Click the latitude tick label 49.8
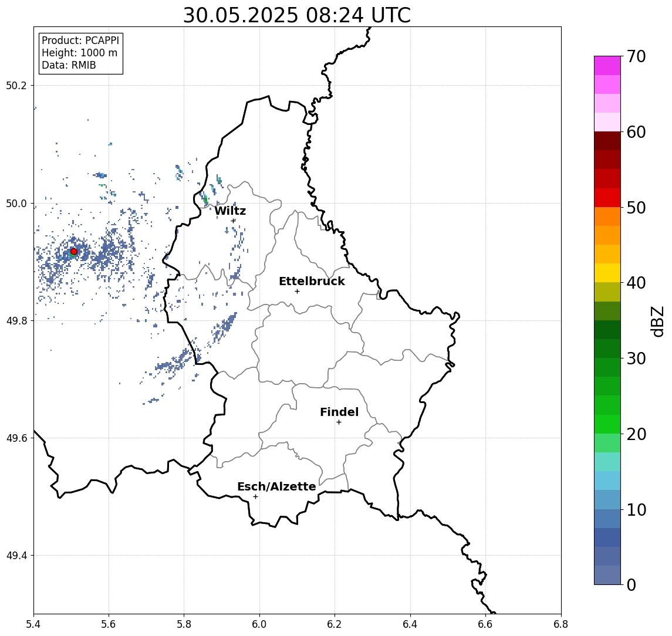 [16, 320]
